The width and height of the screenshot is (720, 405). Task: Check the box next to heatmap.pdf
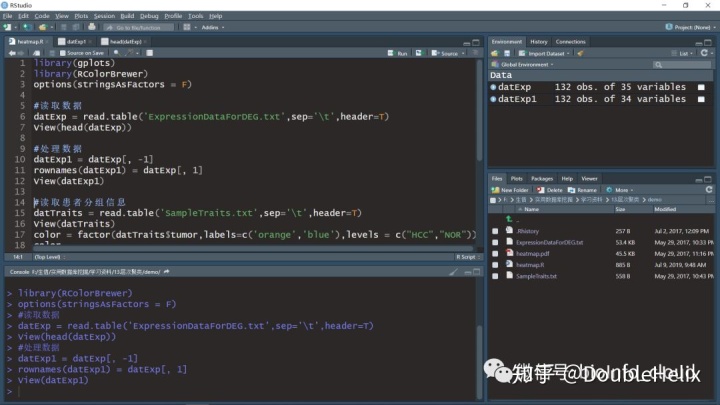click(x=495, y=253)
